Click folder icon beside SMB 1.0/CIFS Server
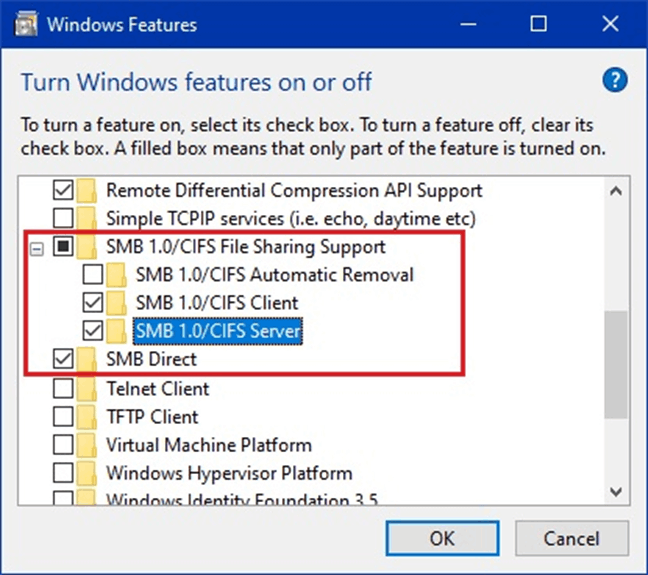 pyautogui.click(x=117, y=331)
